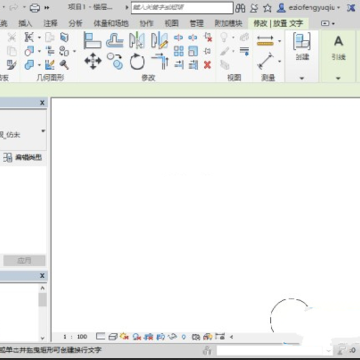
Task: Toggle Reveal Constraints icon in view bar
Action: (220, 337)
